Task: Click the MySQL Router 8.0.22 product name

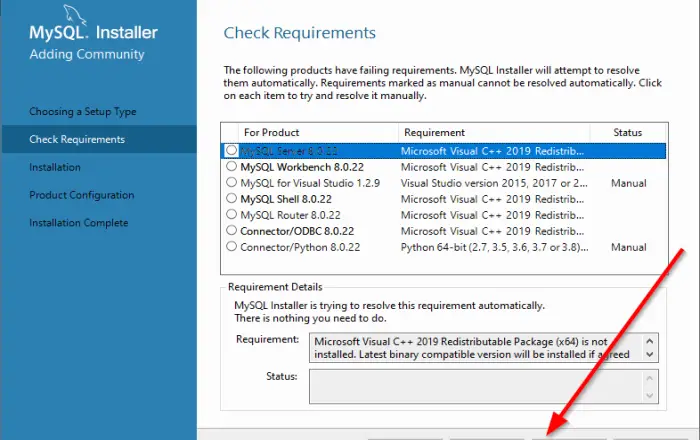Action: click(x=290, y=215)
